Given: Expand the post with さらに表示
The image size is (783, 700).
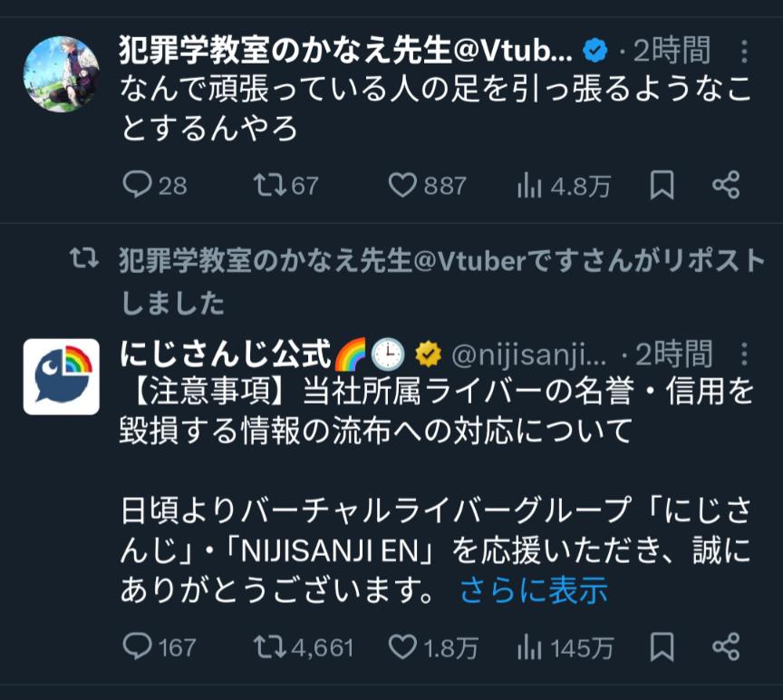Looking at the screenshot, I should (533, 591).
